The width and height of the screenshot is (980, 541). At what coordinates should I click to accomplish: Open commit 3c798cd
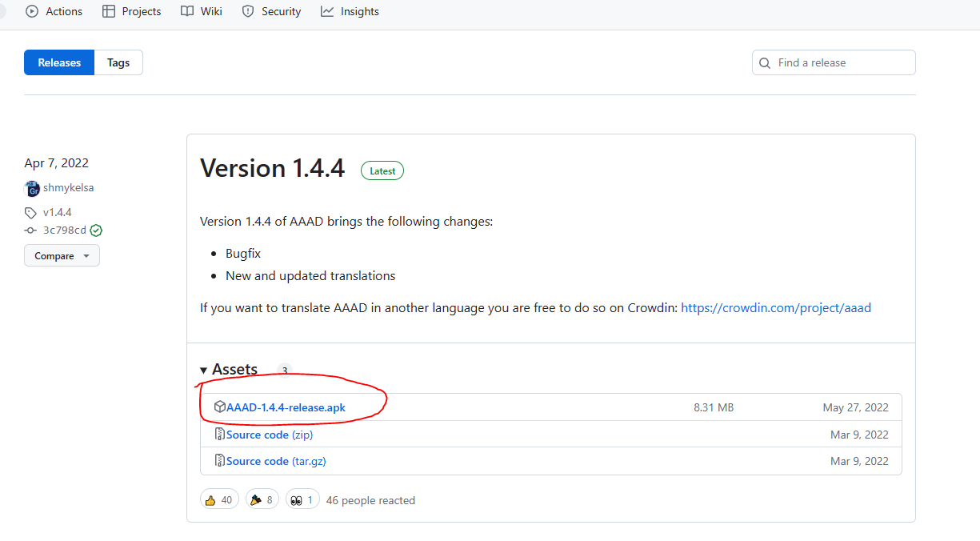65,230
